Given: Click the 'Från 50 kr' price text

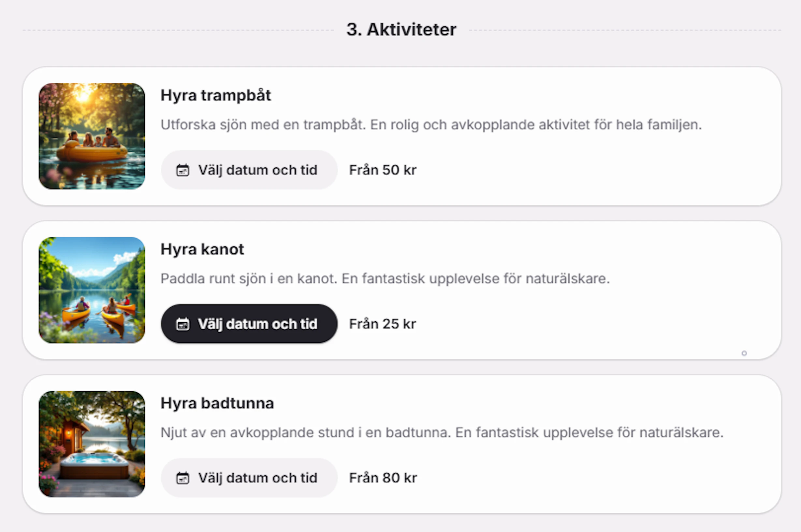Looking at the screenshot, I should point(383,170).
